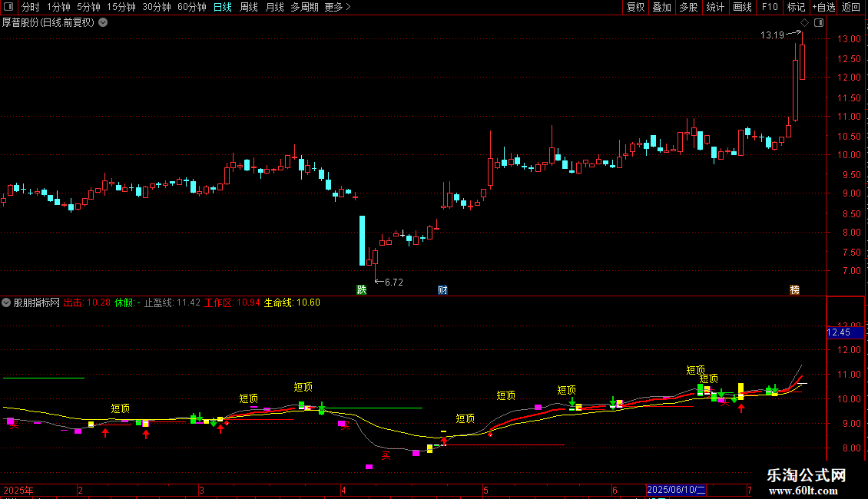Click the 2025/06/10/二 date tag
The image size is (868, 499).
point(676,490)
